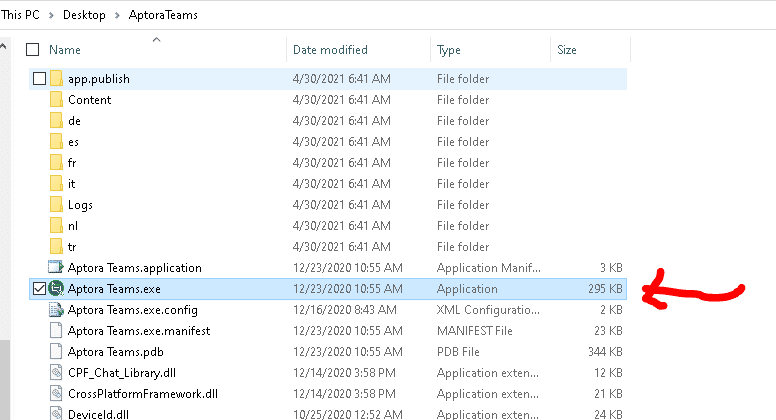Navigate to This PC breadcrumb
The image size is (776, 420).
pyautogui.click(x=20, y=15)
